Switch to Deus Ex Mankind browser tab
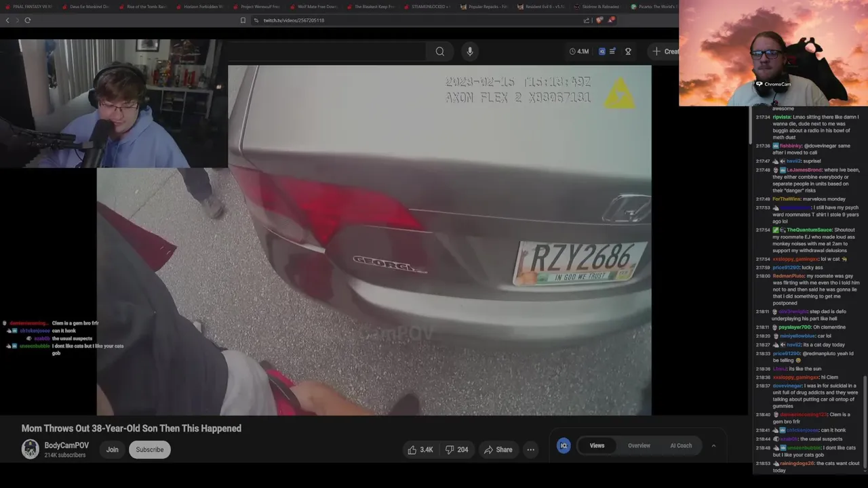Viewport: 868px width, 488px height. tap(85, 7)
